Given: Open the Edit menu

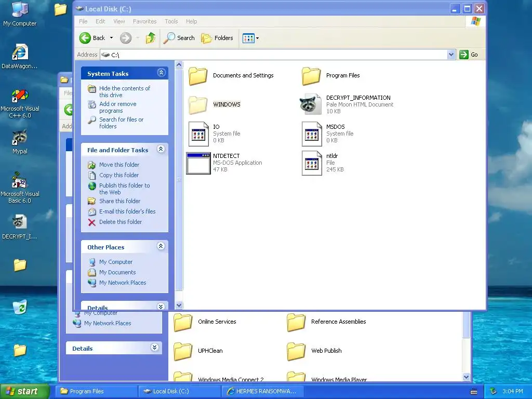Looking at the screenshot, I should click(100, 21).
